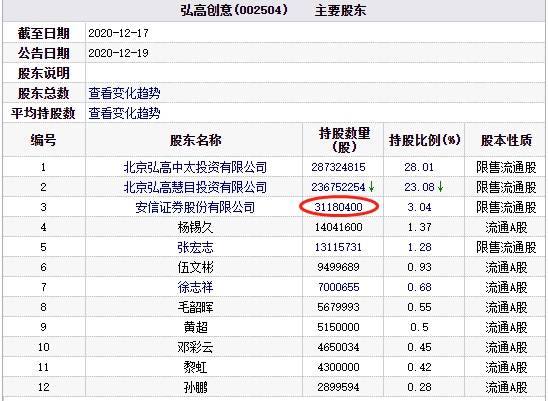This screenshot has height=401, width=549.
Task: Click the shareholder name 孙鹏
Action: 195,387
